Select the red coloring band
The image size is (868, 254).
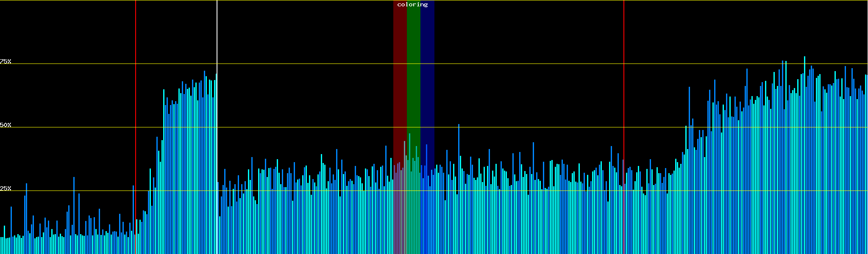400,85
